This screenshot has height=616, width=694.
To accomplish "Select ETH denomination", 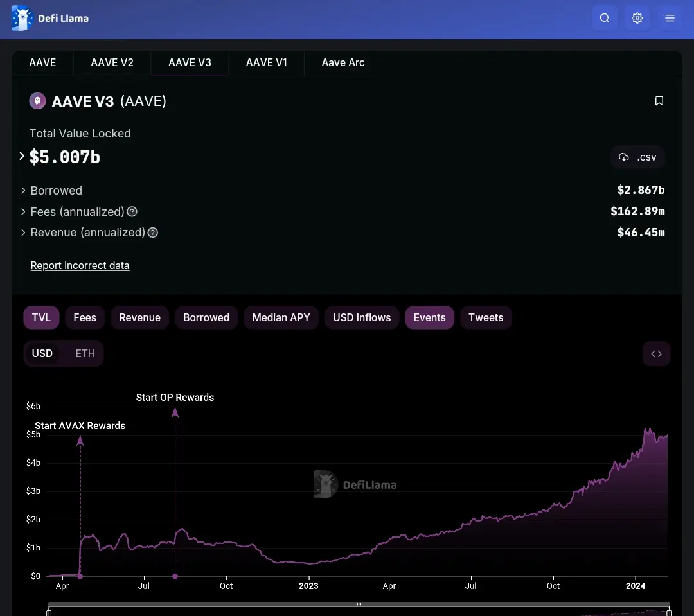I will (x=85, y=353).
